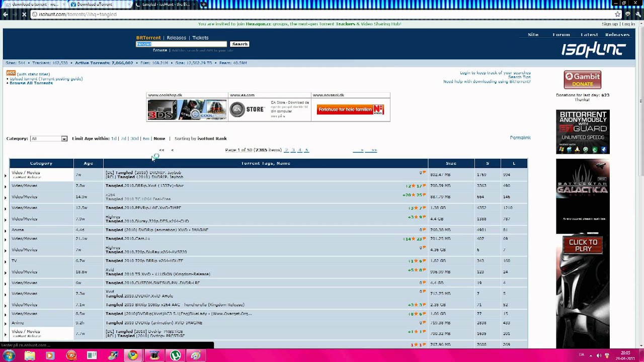Click the Search button
This screenshot has width=644, height=362.
click(x=239, y=44)
